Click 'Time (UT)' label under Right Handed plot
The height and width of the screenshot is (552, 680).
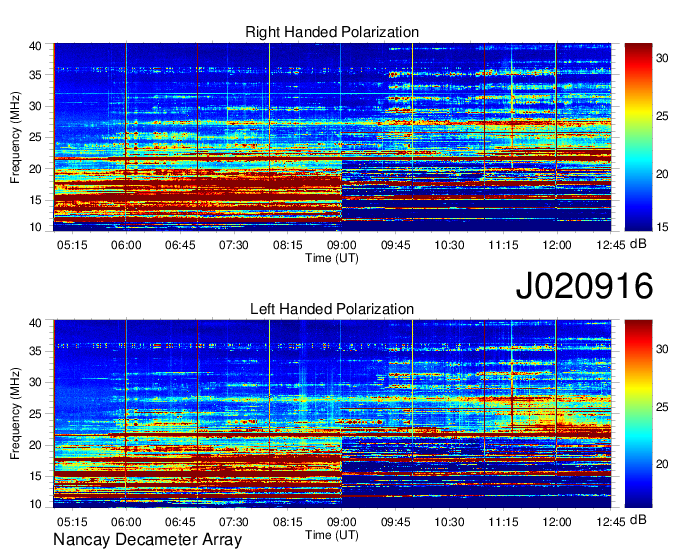coord(332,258)
